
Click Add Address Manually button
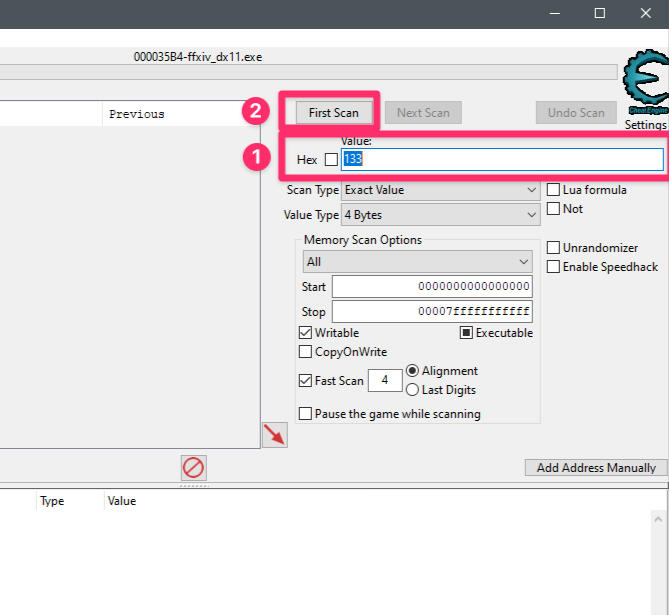tap(596, 468)
